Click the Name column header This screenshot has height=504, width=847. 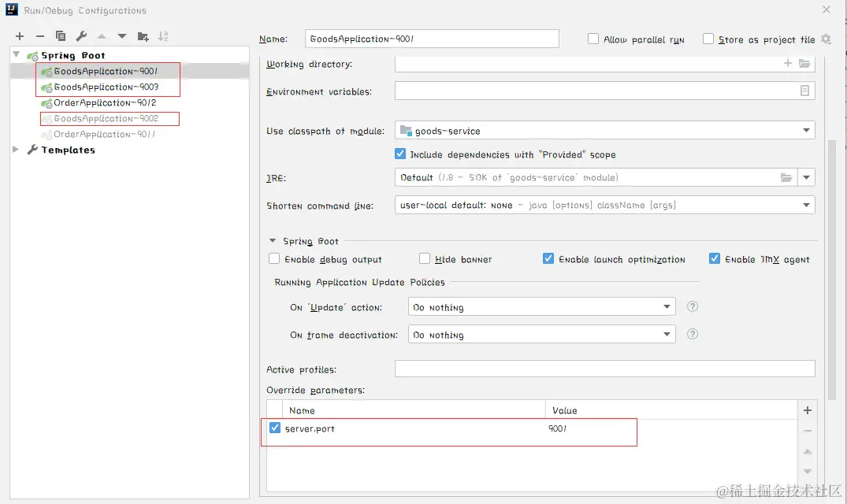pyautogui.click(x=302, y=410)
